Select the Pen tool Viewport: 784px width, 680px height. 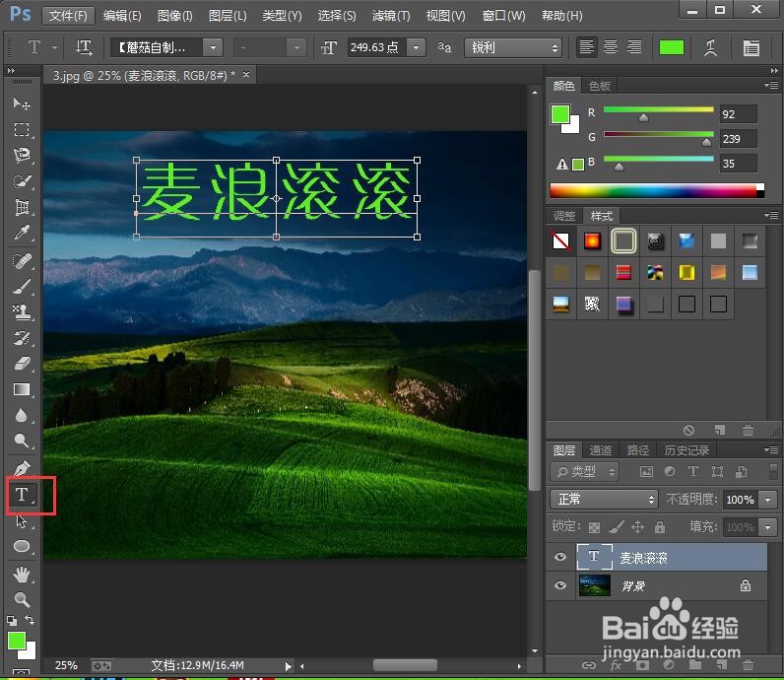[22, 469]
